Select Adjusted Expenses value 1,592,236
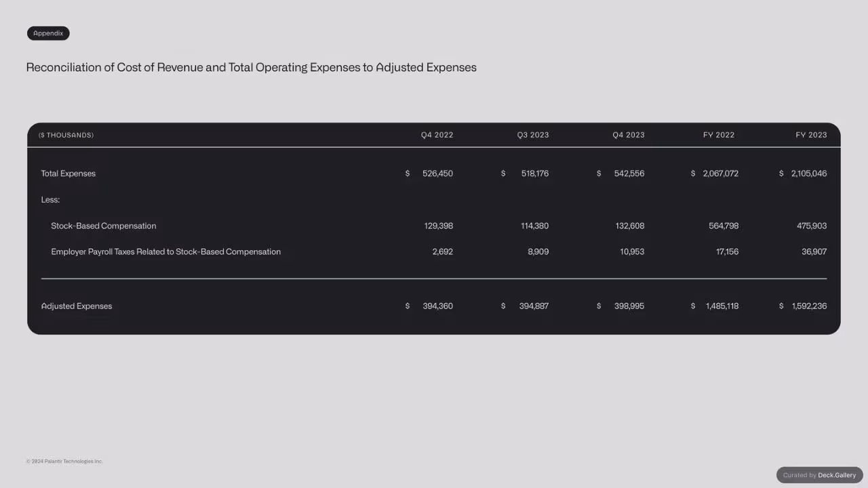The width and height of the screenshot is (868, 488). [x=809, y=306]
